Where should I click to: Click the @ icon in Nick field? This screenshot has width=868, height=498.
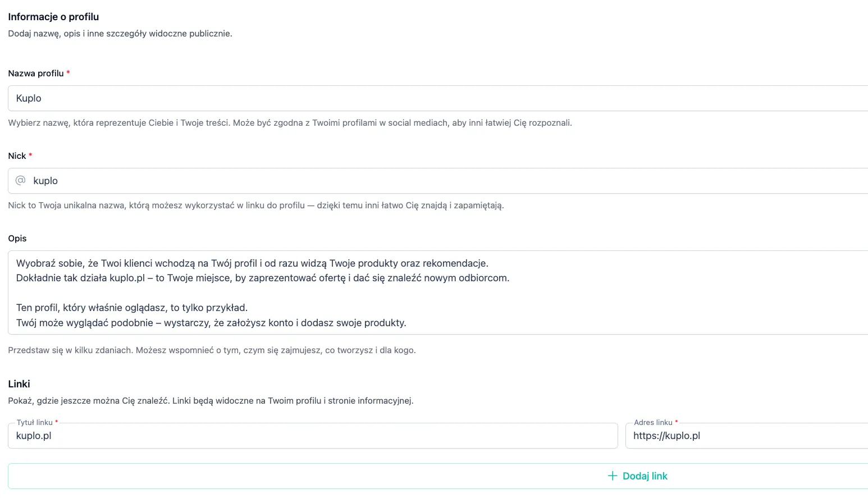tap(21, 180)
